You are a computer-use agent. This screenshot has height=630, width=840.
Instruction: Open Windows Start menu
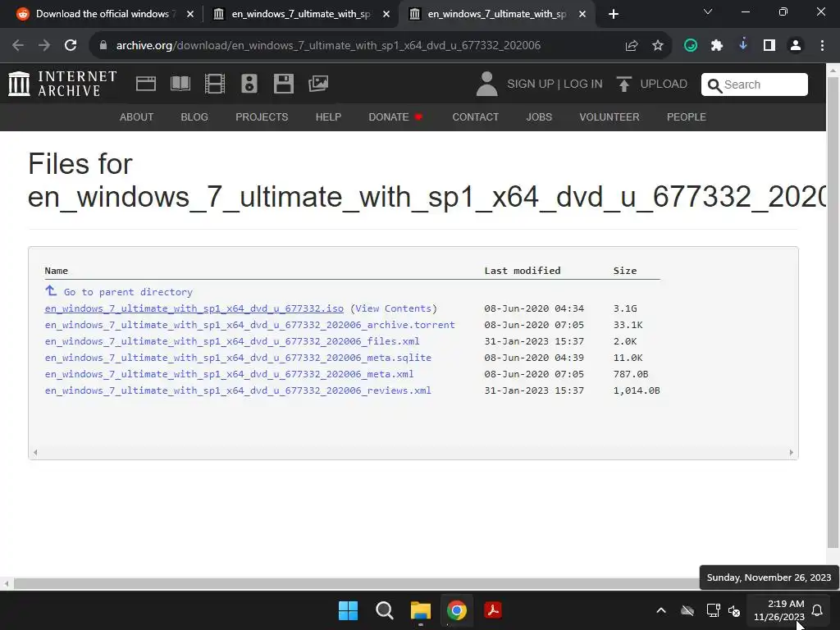348,610
